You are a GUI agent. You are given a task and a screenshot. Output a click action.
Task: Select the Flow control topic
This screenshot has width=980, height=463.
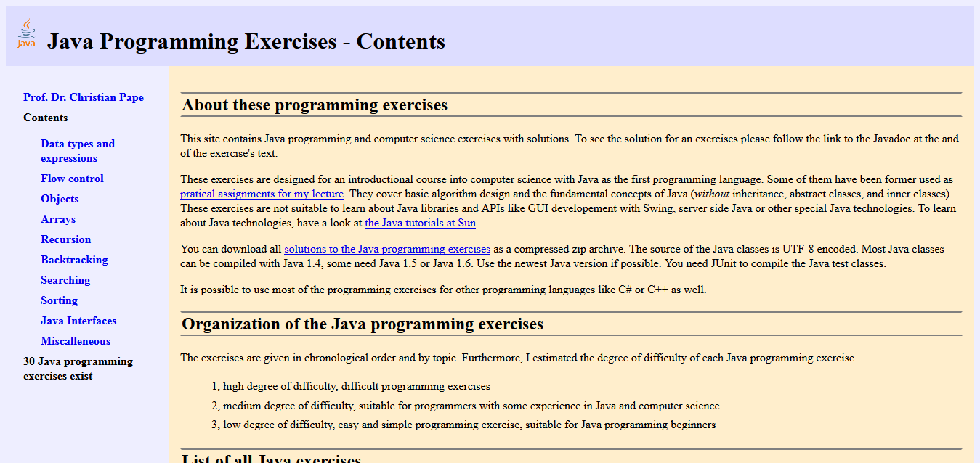click(x=72, y=178)
